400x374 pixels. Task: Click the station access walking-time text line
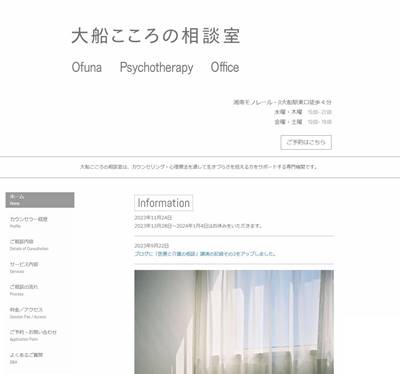pos(282,102)
